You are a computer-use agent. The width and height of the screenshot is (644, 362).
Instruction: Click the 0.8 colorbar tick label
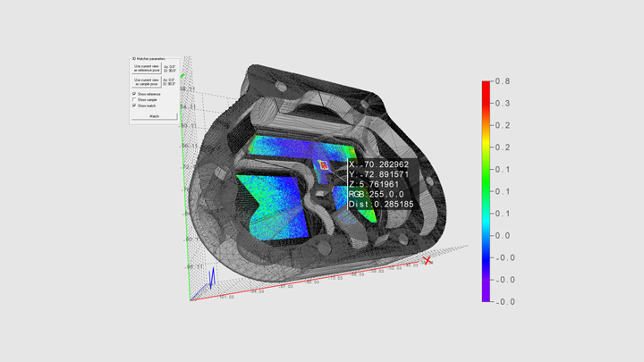501,82
